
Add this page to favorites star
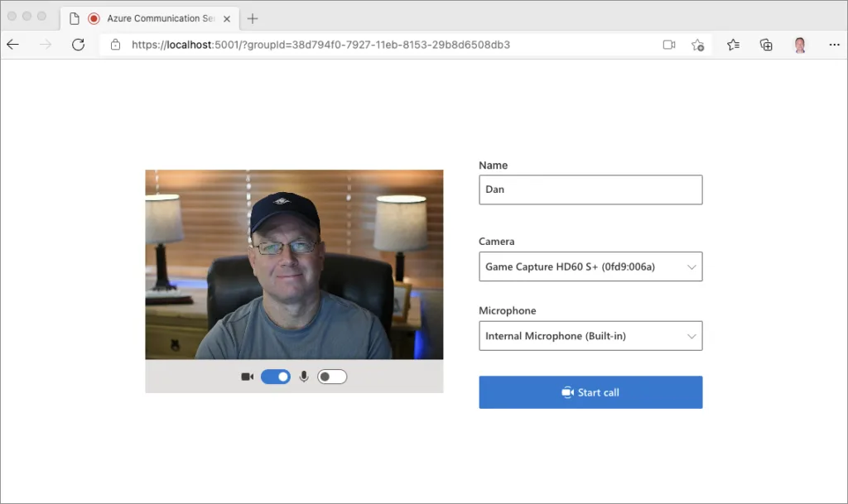(697, 45)
